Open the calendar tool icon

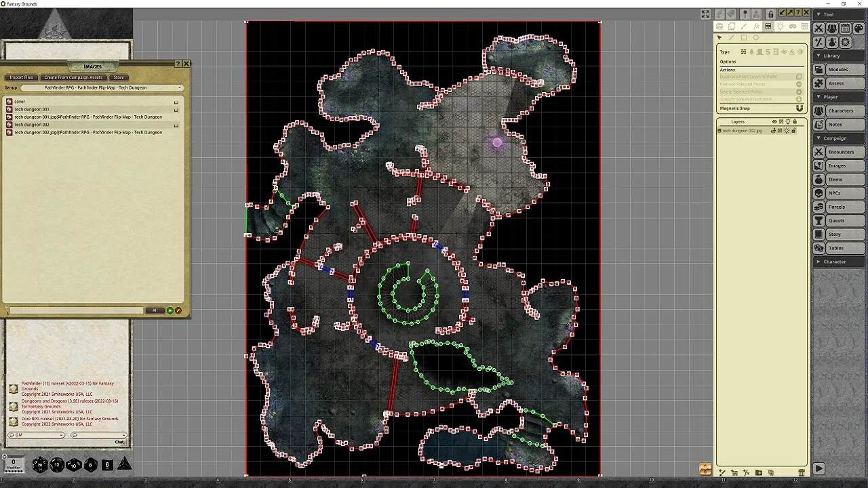pyautogui.click(x=845, y=28)
